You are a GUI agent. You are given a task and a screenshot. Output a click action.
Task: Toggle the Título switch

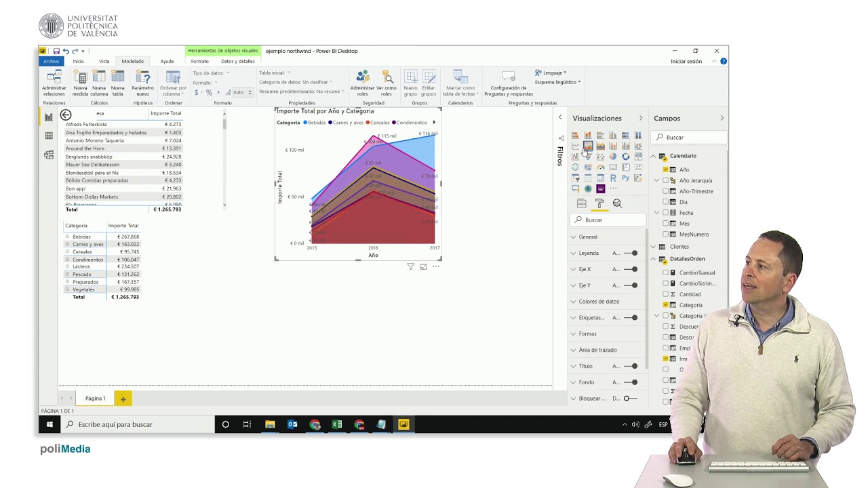click(x=631, y=366)
